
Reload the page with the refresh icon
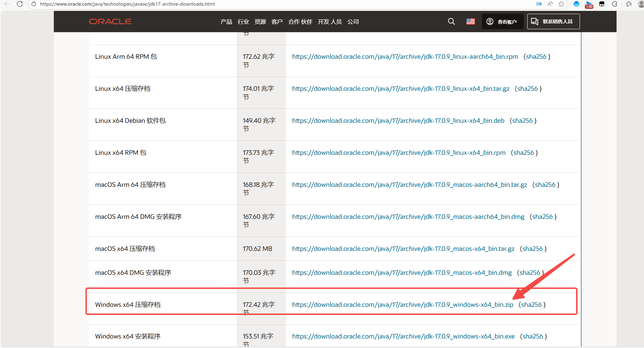(x=20, y=4)
